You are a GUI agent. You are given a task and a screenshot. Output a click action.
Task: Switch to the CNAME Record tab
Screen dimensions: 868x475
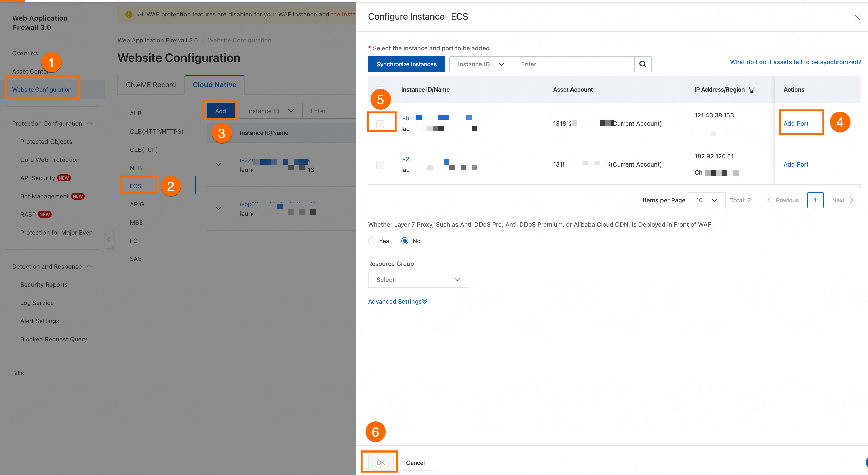(x=151, y=85)
